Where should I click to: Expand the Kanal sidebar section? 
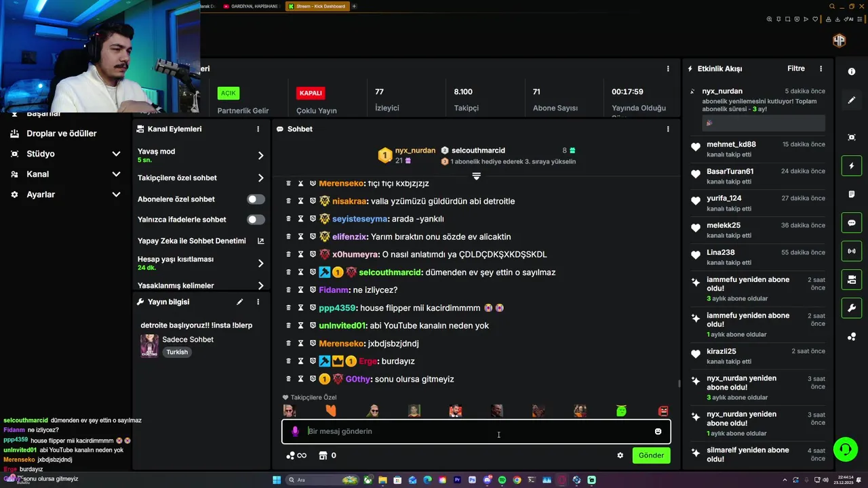point(116,174)
